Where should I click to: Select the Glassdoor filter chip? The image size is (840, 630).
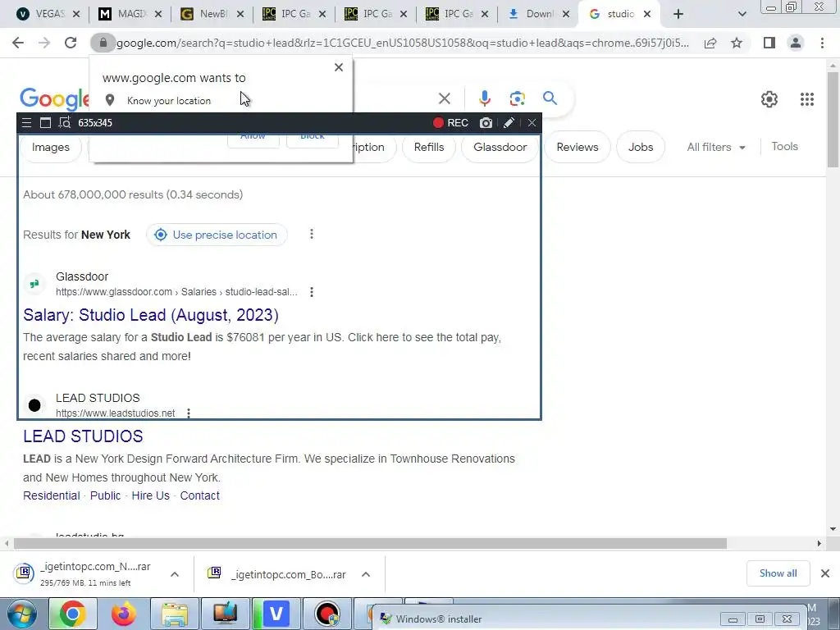(x=500, y=148)
